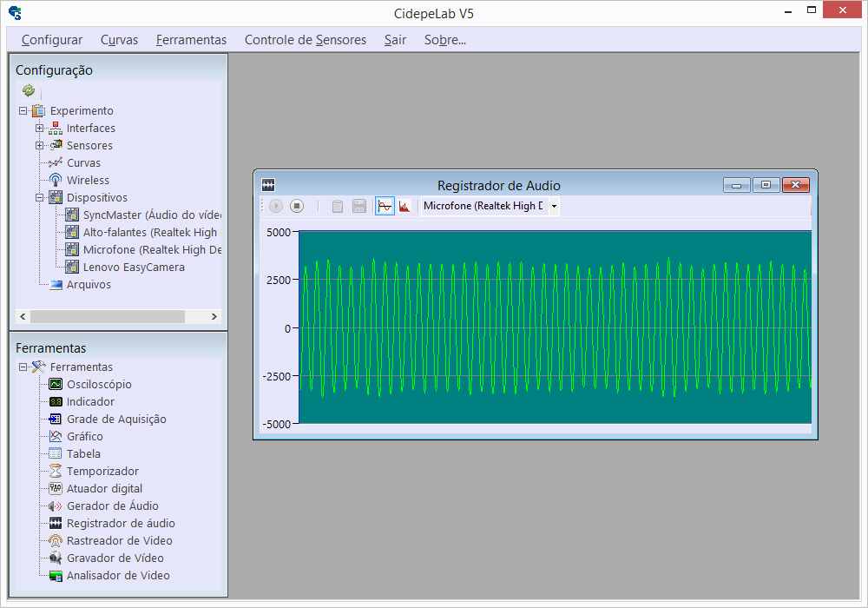Screen dimensions: 868x608
Task: Click the clipboard copy icon in Registrador toolbar
Action: [x=337, y=206]
